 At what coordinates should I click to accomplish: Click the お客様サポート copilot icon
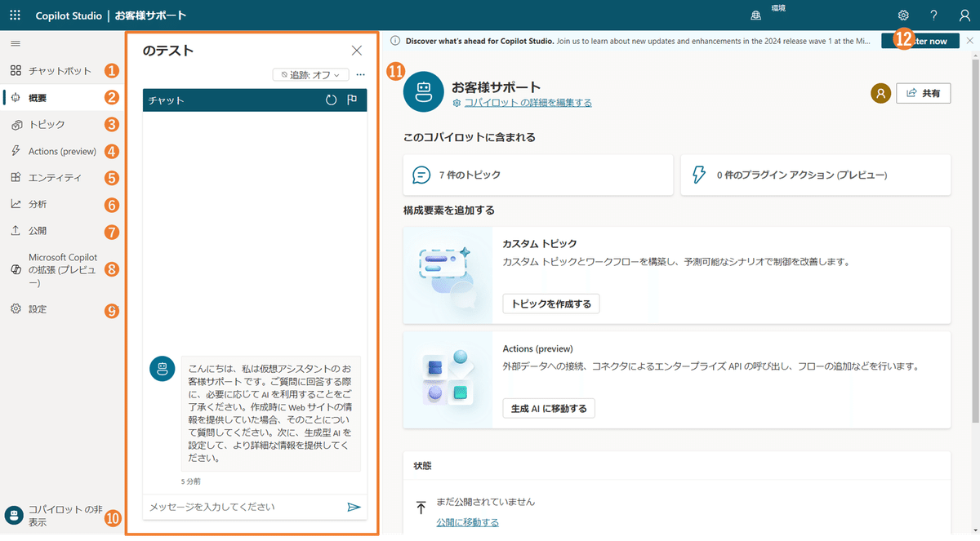[423, 91]
